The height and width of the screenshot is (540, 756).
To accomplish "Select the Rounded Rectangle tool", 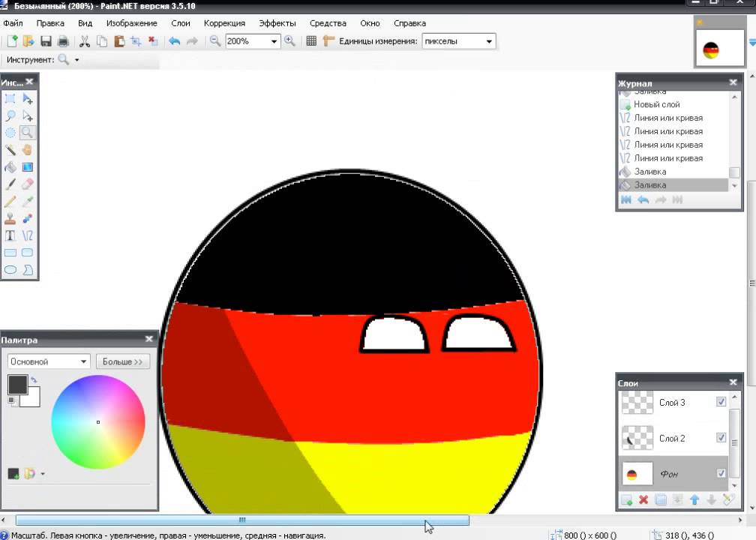I will click(x=28, y=253).
